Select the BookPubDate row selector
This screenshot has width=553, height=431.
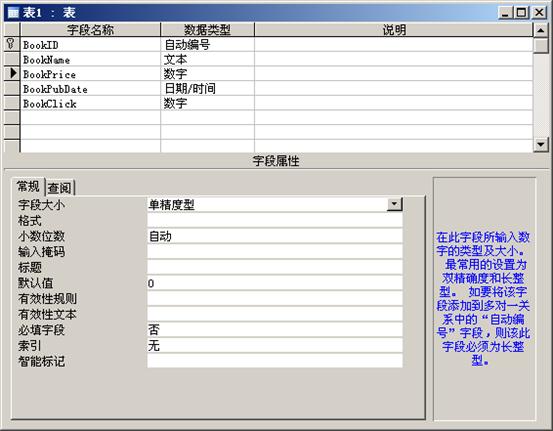(12, 88)
